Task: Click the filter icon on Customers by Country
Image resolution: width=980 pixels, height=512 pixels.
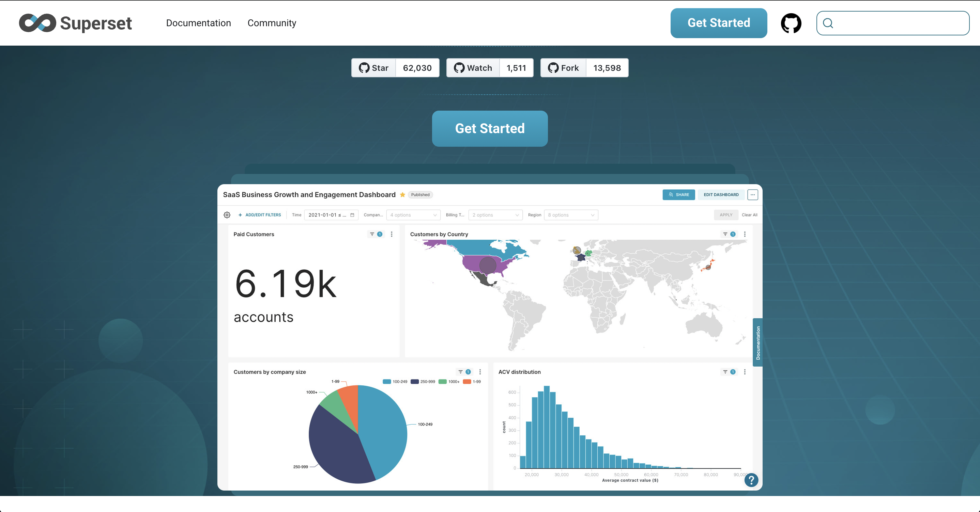Action: click(x=725, y=234)
